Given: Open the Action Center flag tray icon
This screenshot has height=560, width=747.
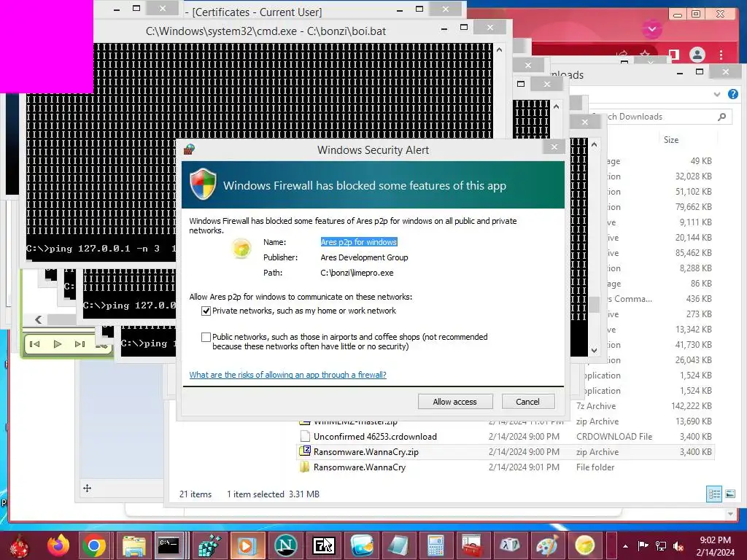Looking at the screenshot, I should [643, 545].
